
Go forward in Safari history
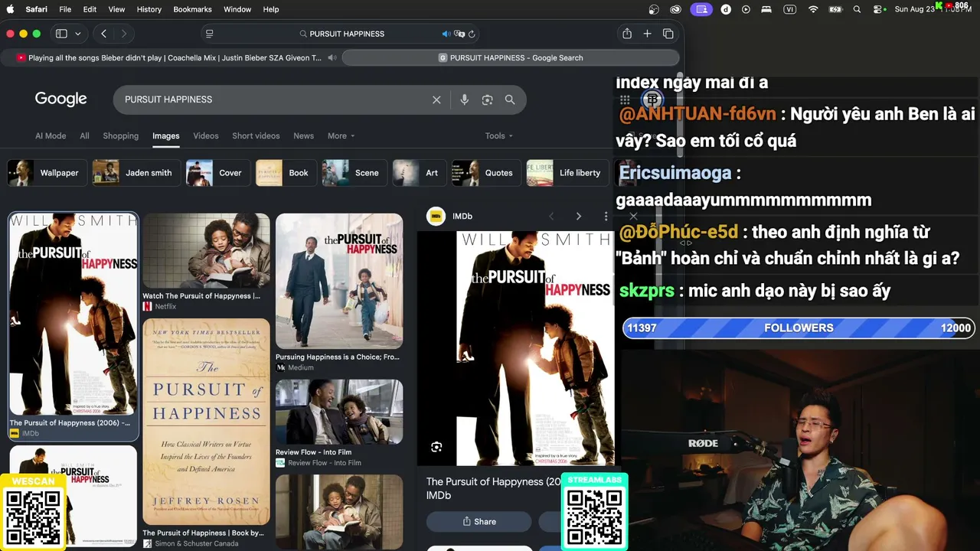[123, 34]
